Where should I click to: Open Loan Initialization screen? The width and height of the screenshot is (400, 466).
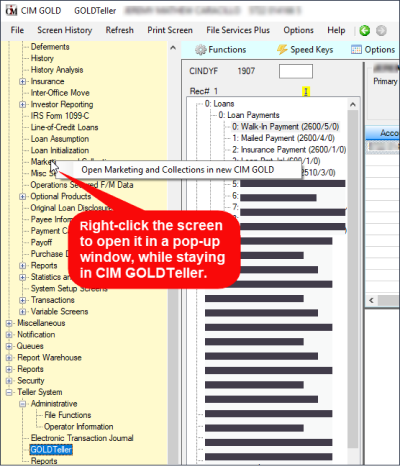[x=60, y=150]
